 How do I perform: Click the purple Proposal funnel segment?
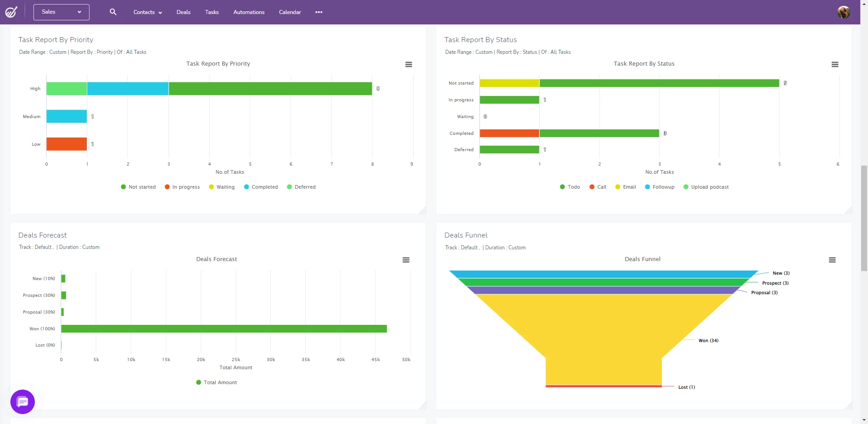click(604, 290)
